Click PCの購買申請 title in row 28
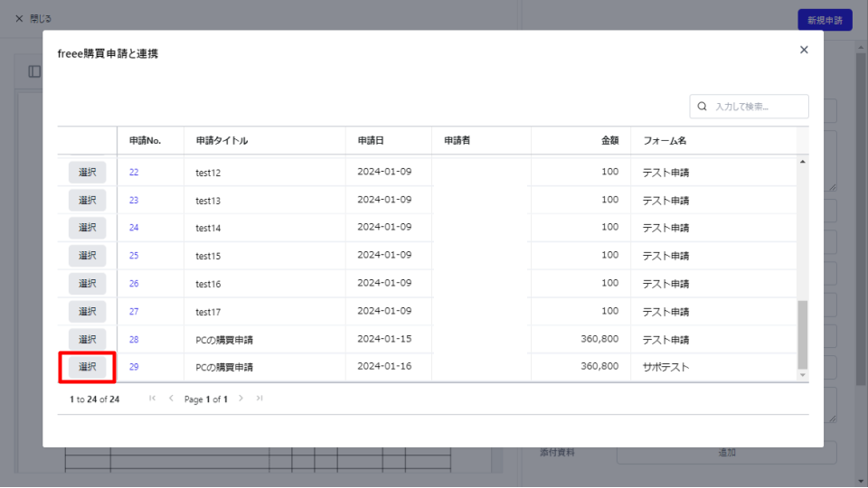The height and width of the screenshot is (488, 868). point(224,340)
